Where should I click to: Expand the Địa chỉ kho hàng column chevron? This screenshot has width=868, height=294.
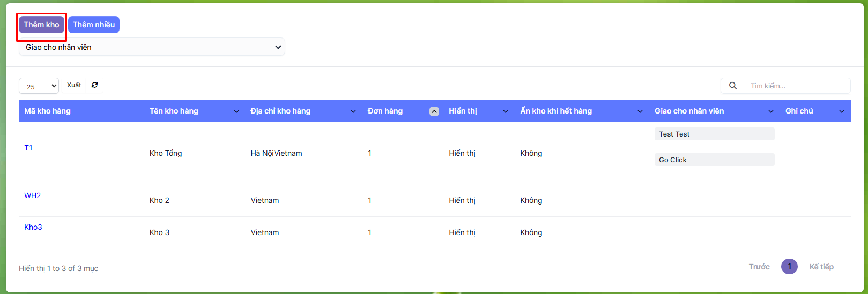[x=353, y=111]
